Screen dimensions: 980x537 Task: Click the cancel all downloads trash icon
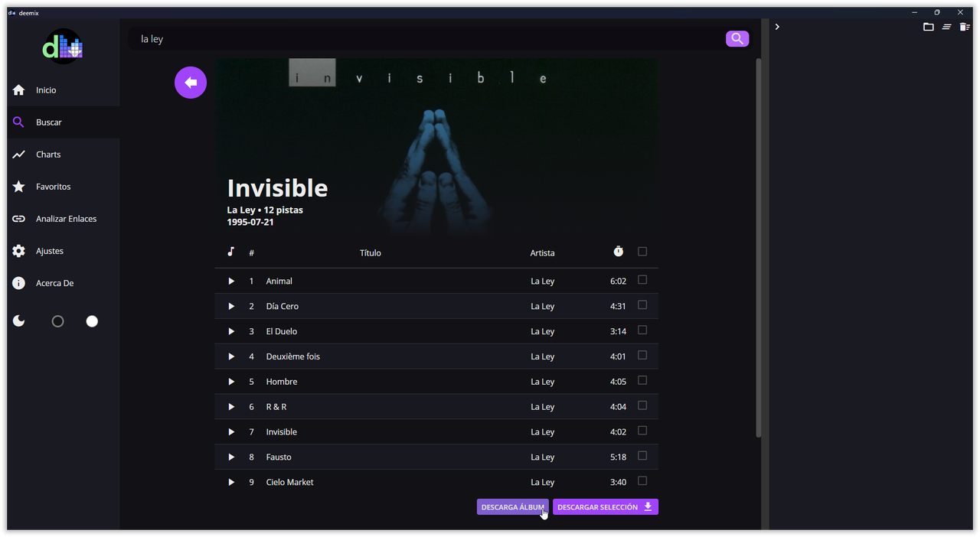click(965, 27)
